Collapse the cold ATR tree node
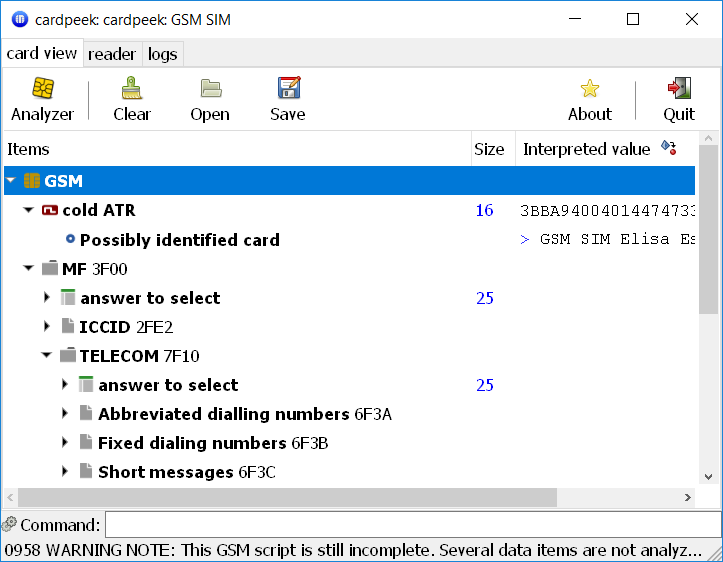The width and height of the screenshot is (723, 562). [28, 211]
